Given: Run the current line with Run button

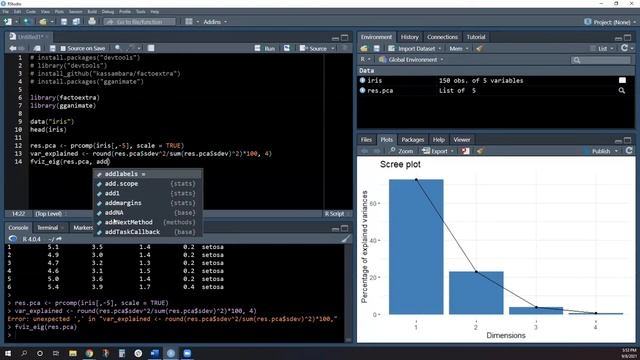Looking at the screenshot, I should click(265, 48).
